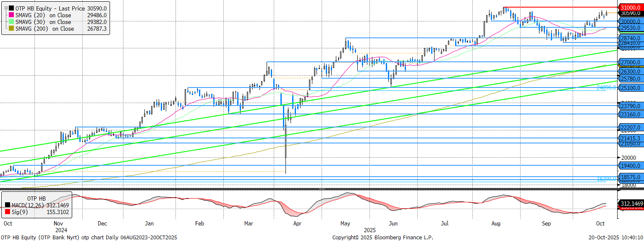Select the SMAVG (200) on Close legend entry
This screenshot has height=241, width=644.
[47, 29]
